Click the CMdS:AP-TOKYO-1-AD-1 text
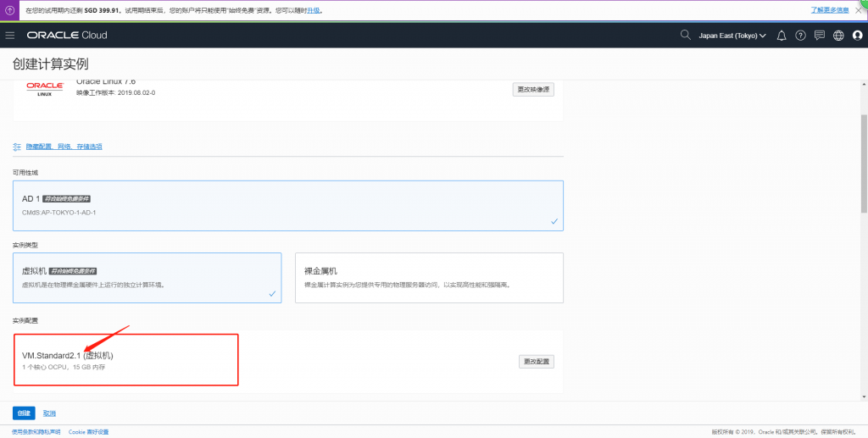The image size is (868, 438). (x=58, y=213)
